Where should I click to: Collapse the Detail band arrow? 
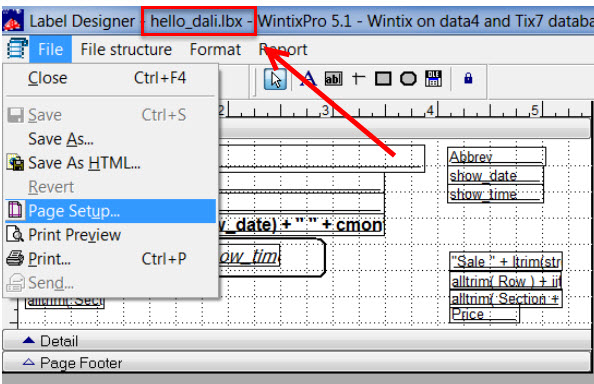(29, 340)
